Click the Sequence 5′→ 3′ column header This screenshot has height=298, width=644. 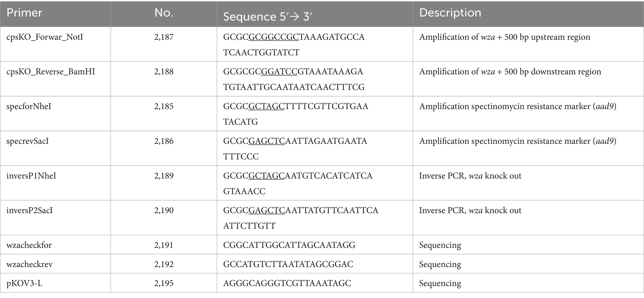[x=268, y=17]
